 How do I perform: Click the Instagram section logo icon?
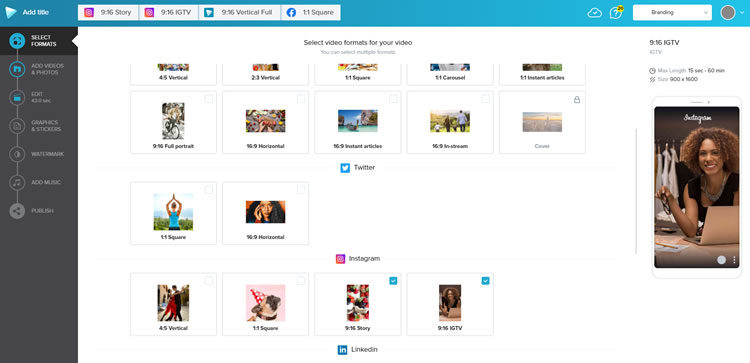[340, 259]
